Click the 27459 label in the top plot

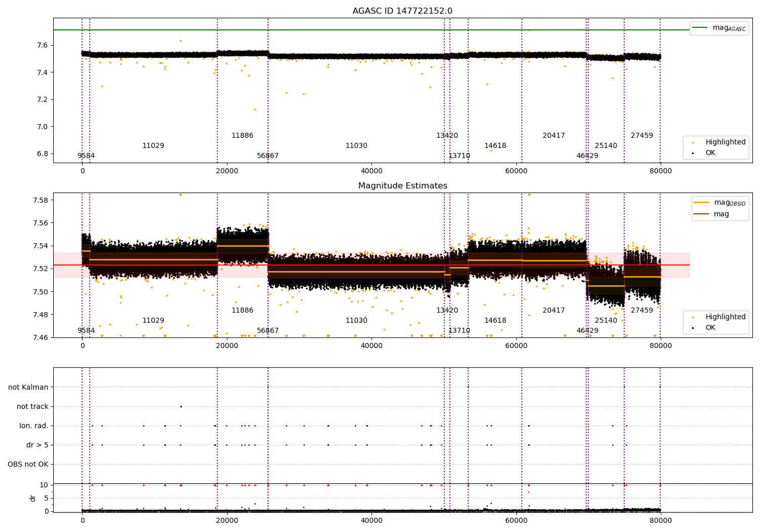click(642, 136)
